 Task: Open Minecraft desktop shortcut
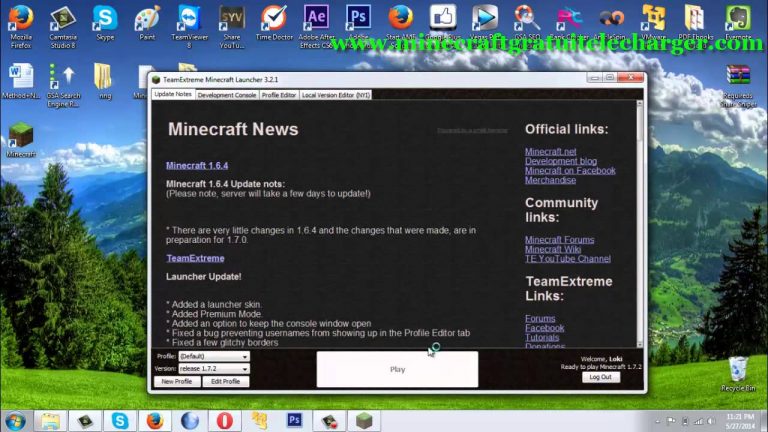pos(21,140)
